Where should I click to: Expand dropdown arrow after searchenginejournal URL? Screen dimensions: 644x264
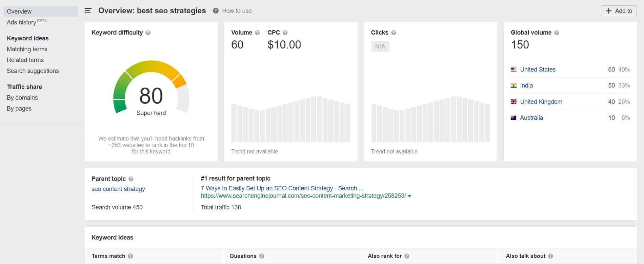pyautogui.click(x=409, y=196)
